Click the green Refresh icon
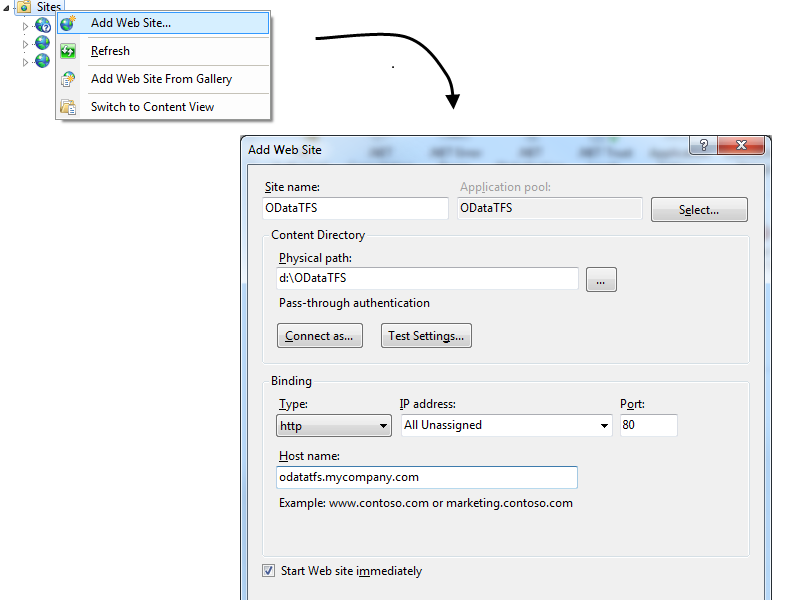The width and height of the screenshot is (800, 600). click(68, 51)
